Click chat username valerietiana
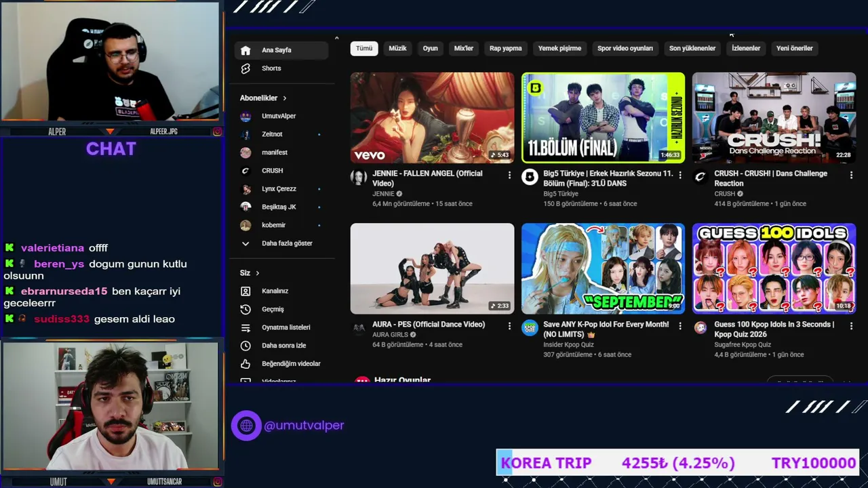This screenshot has height=488, width=868. [52, 248]
